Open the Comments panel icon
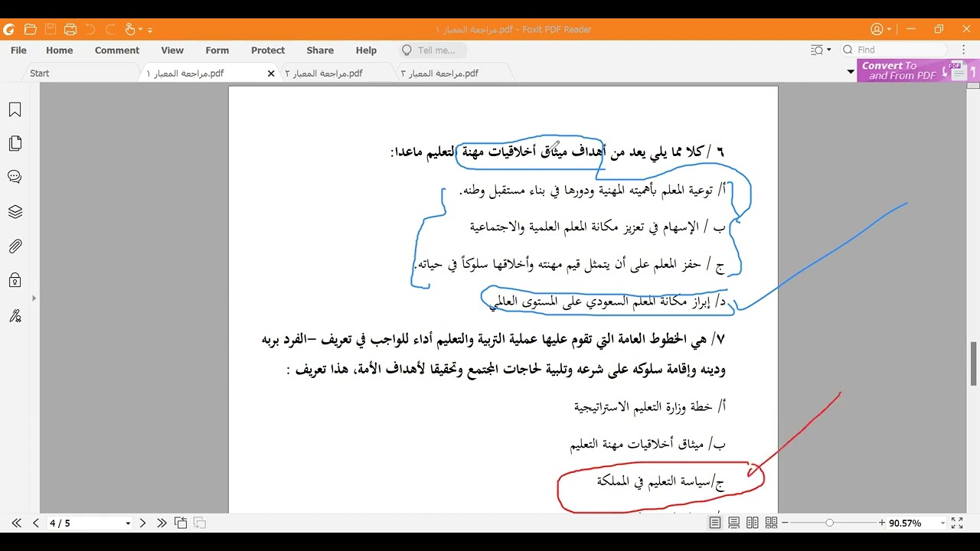Image resolution: width=980 pixels, height=551 pixels. click(x=15, y=178)
